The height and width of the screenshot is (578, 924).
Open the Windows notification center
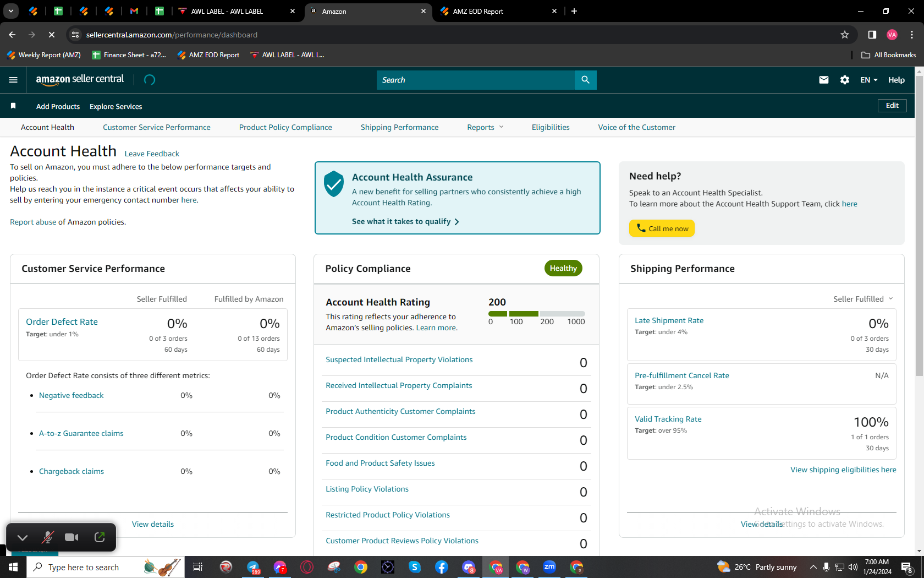coord(907,567)
